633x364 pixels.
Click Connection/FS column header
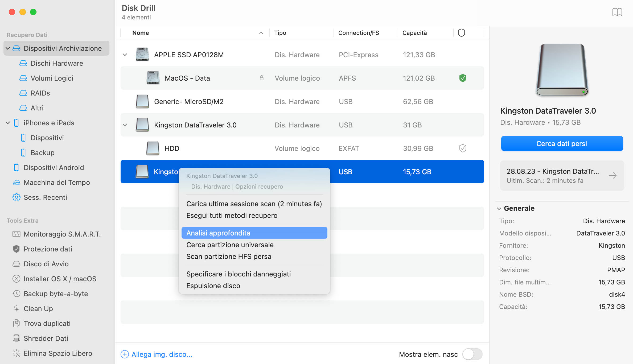click(x=359, y=33)
